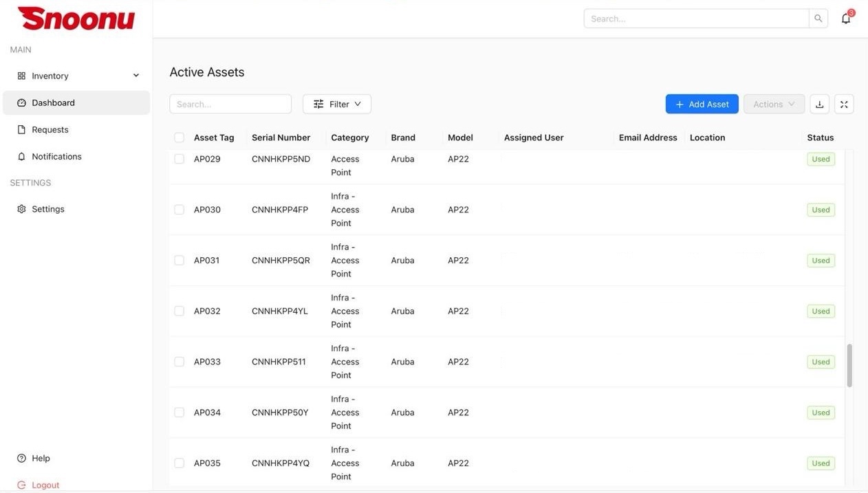
Task: Click the Snoonu logo
Action: point(76,19)
